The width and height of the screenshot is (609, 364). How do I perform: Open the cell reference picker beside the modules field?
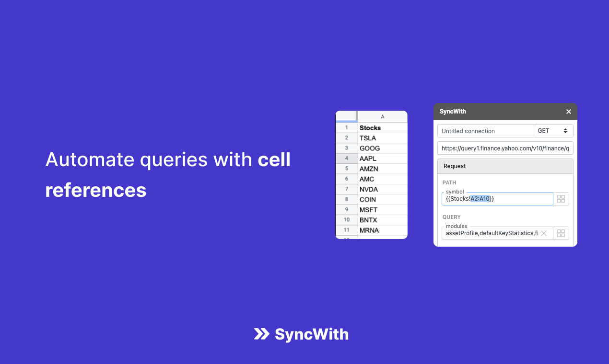[x=561, y=233]
